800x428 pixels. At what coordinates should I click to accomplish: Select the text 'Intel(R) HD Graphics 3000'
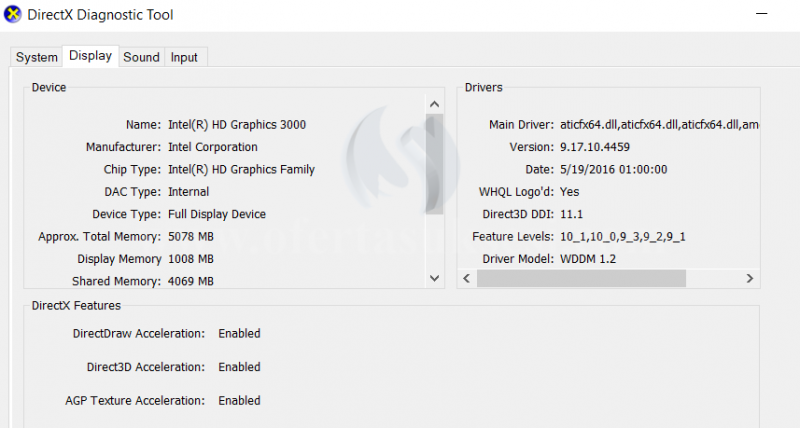click(x=237, y=125)
